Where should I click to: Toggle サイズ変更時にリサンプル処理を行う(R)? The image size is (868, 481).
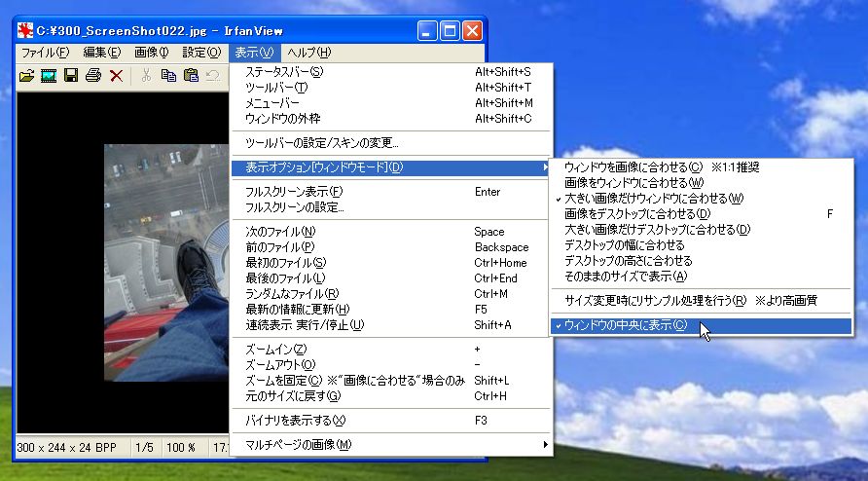pos(701,301)
